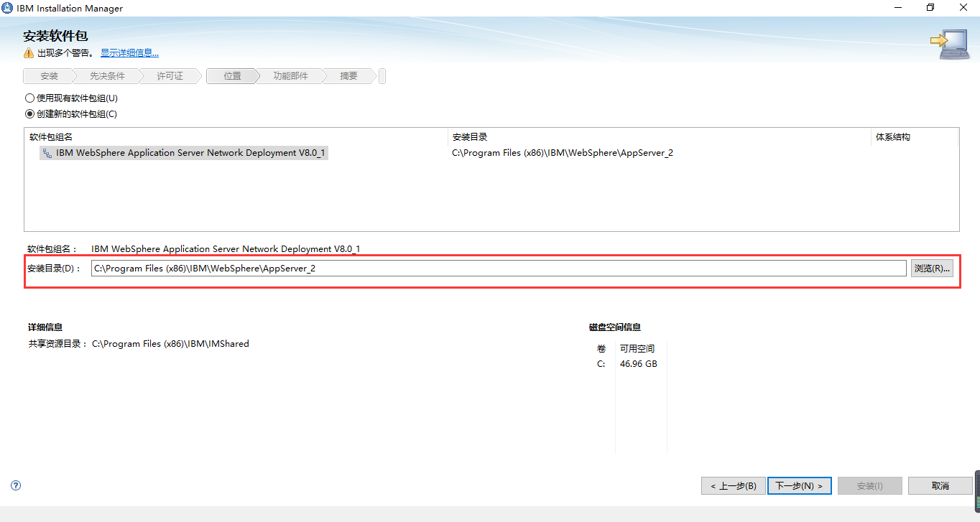Click the 可用空间 column label
The image size is (980, 522).
point(637,349)
